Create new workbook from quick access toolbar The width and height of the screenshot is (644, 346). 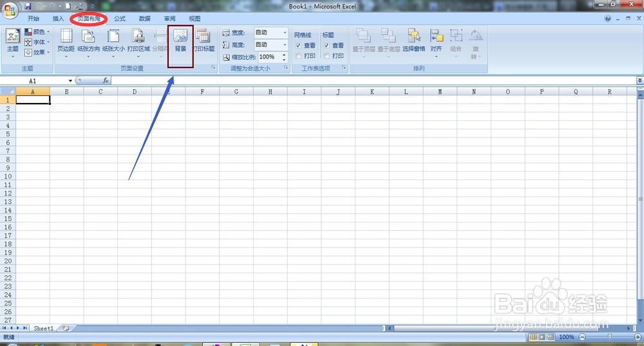[68, 6]
